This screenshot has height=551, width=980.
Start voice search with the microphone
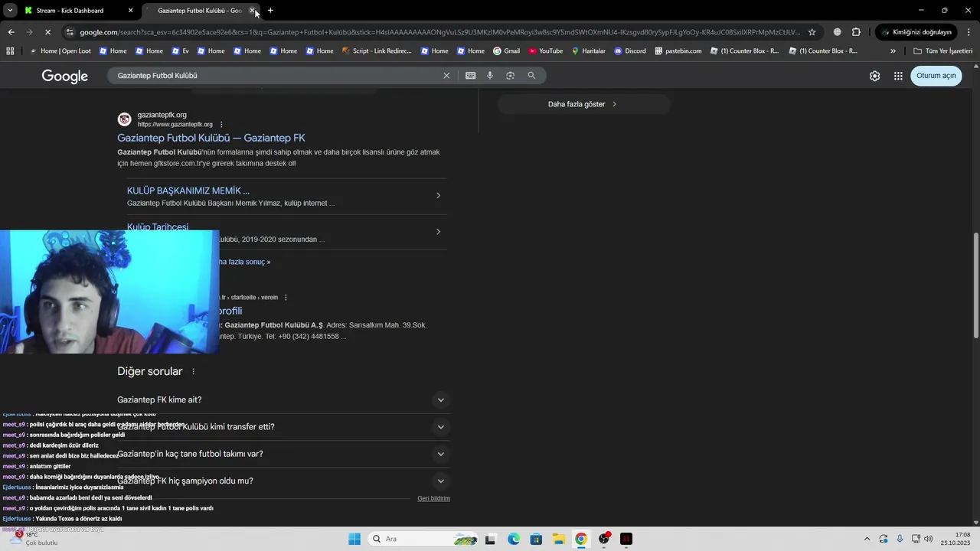tap(490, 76)
